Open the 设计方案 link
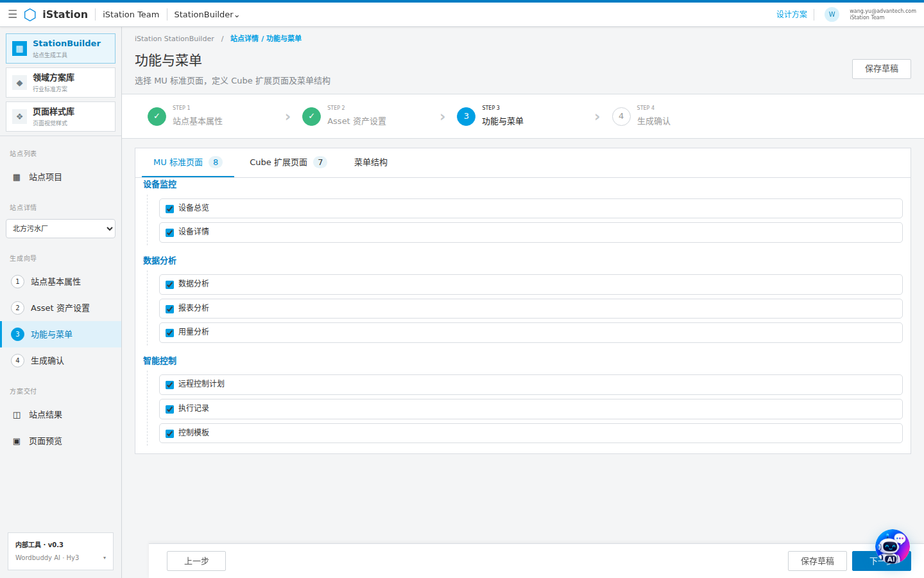The height and width of the screenshot is (578, 924). click(x=792, y=14)
